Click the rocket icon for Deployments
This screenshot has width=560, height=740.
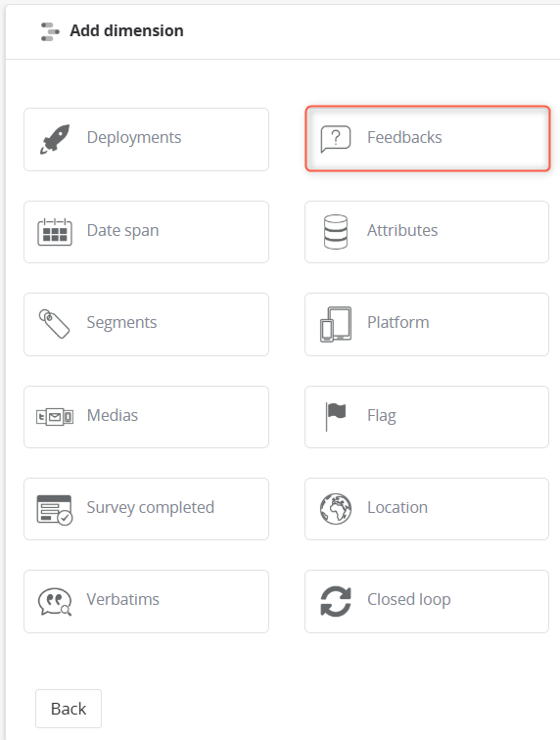tap(55, 139)
